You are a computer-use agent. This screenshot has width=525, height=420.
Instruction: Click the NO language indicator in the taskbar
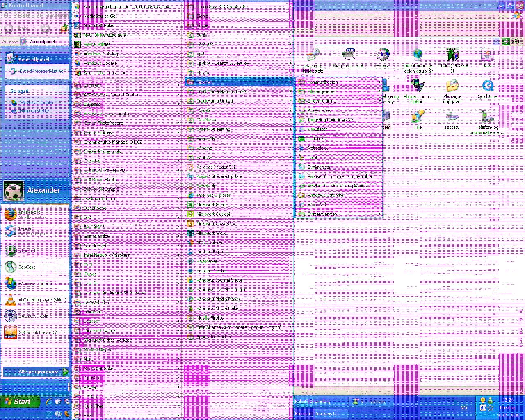point(464,408)
